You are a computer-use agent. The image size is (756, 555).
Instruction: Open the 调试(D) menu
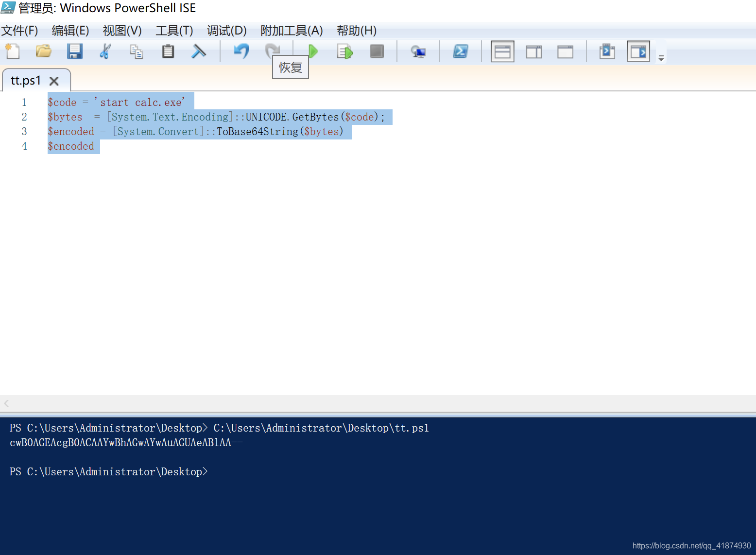coord(227,31)
